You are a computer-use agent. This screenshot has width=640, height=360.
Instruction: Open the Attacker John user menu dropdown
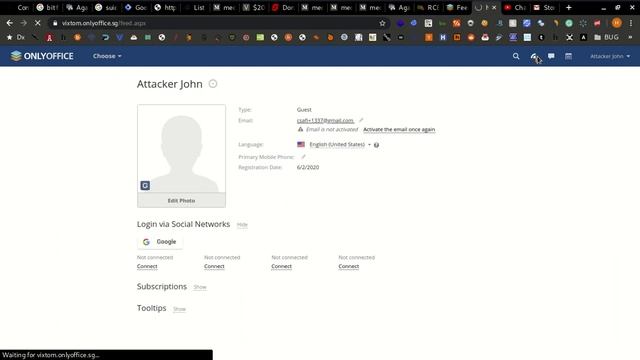click(610, 56)
